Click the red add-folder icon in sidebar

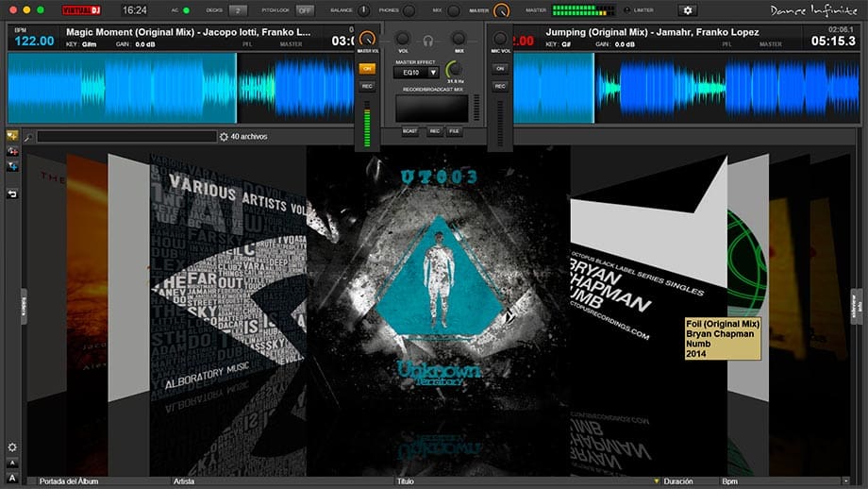(12, 151)
